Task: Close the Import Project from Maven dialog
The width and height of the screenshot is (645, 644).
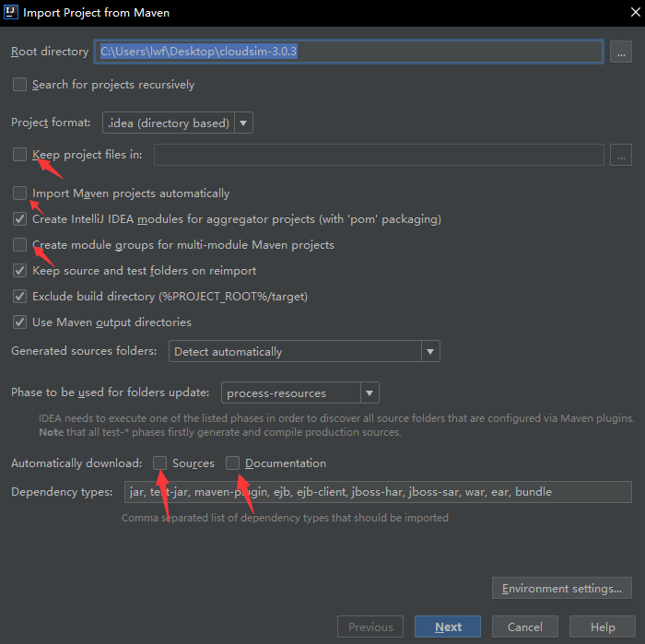Action: click(x=636, y=12)
